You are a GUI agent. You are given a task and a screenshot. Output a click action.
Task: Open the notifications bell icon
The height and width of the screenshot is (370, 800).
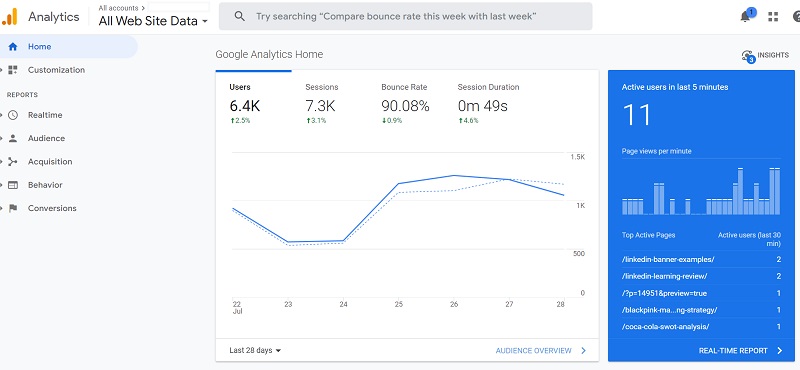point(746,16)
